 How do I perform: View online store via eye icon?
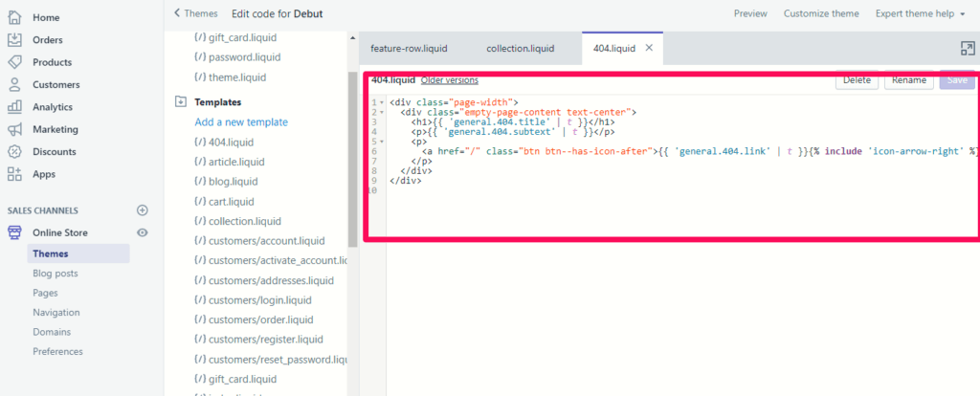click(143, 233)
